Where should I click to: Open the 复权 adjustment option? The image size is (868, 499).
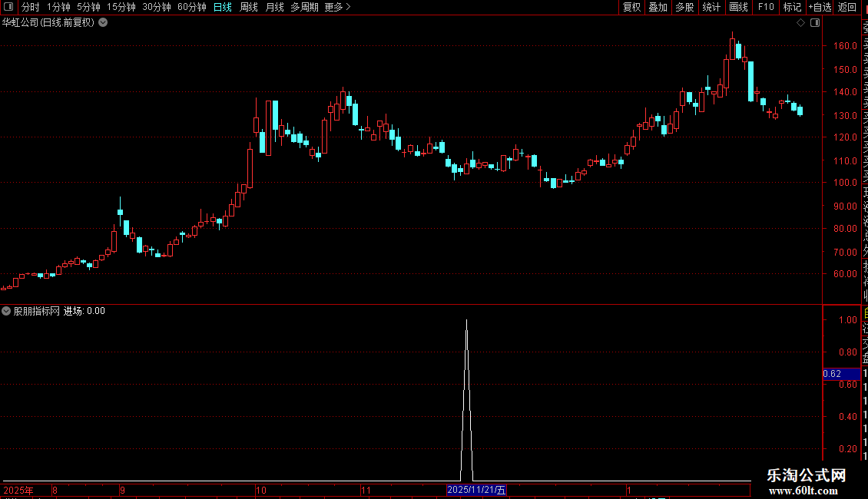(x=631, y=7)
